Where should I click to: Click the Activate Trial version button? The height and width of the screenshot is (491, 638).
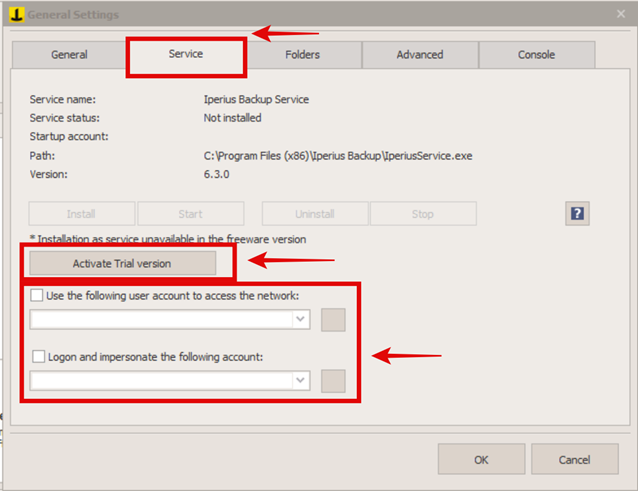(x=122, y=264)
